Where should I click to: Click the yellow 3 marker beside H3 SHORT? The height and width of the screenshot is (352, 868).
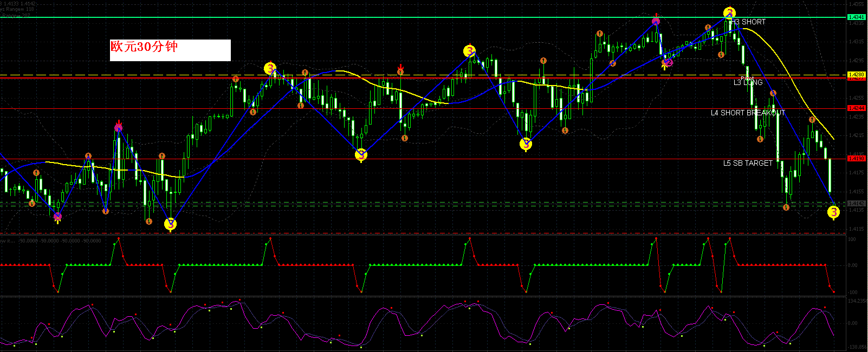(730, 13)
